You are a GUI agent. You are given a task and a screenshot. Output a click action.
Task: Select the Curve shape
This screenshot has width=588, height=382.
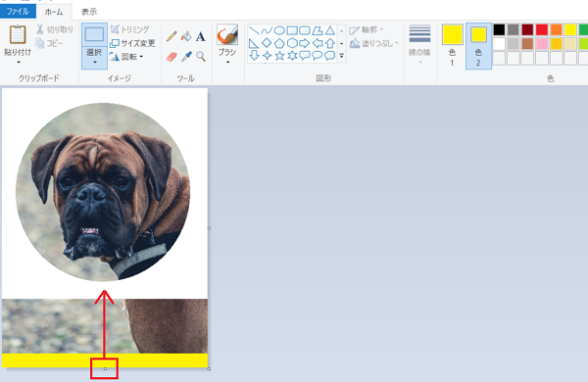[267, 30]
